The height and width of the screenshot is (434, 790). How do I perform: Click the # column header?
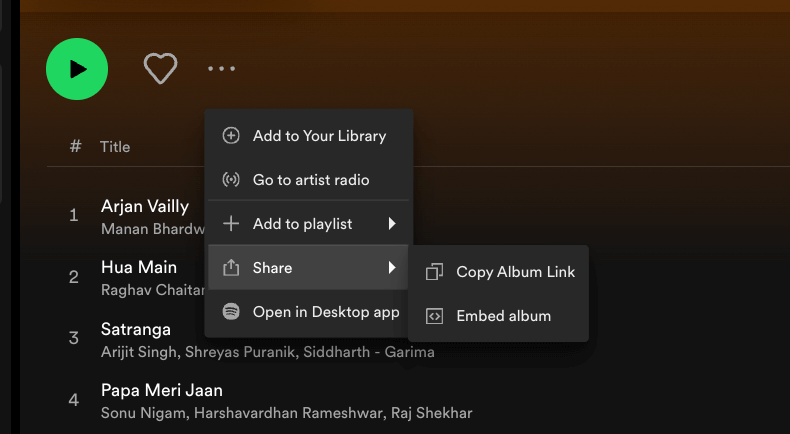[x=76, y=147]
